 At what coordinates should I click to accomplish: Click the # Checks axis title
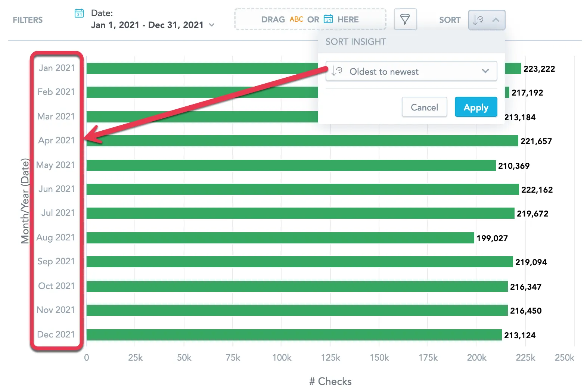tap(330, 381)
